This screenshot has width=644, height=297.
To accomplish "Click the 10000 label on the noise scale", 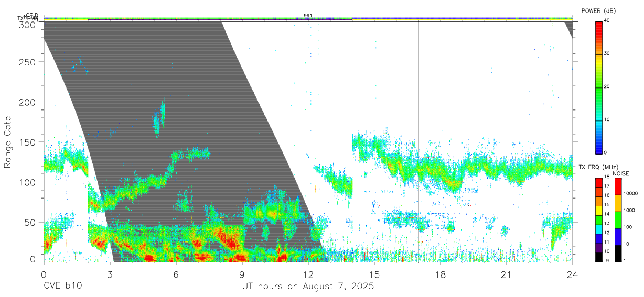I will tap(630, 193).
